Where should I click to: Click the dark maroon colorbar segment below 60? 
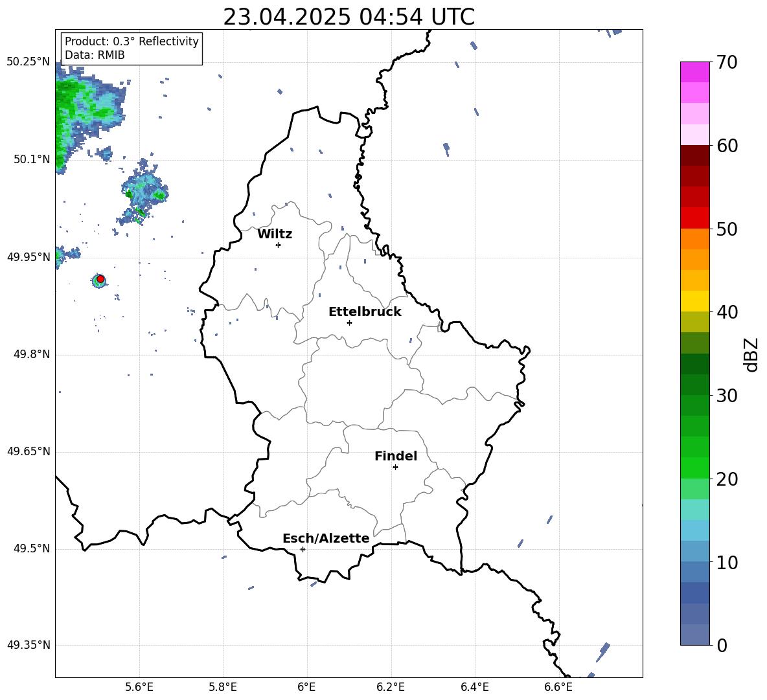[x=694, y=155]
